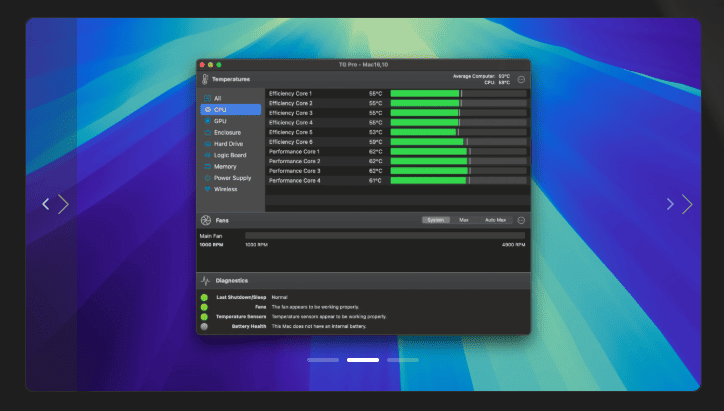
Task: Click the fan icon in the Fans header
Action: click(206, 220)
